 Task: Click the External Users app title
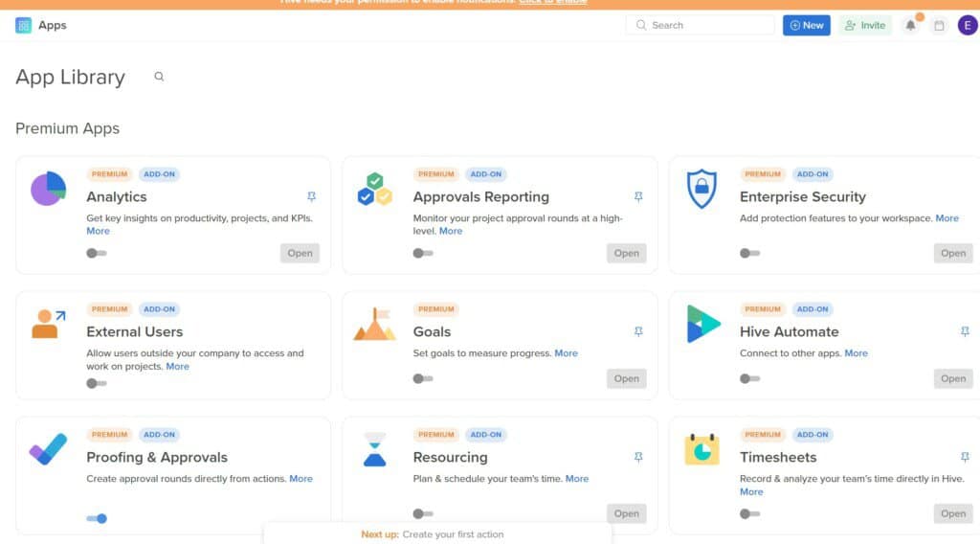pyautogui.click(x=135, y=331)
